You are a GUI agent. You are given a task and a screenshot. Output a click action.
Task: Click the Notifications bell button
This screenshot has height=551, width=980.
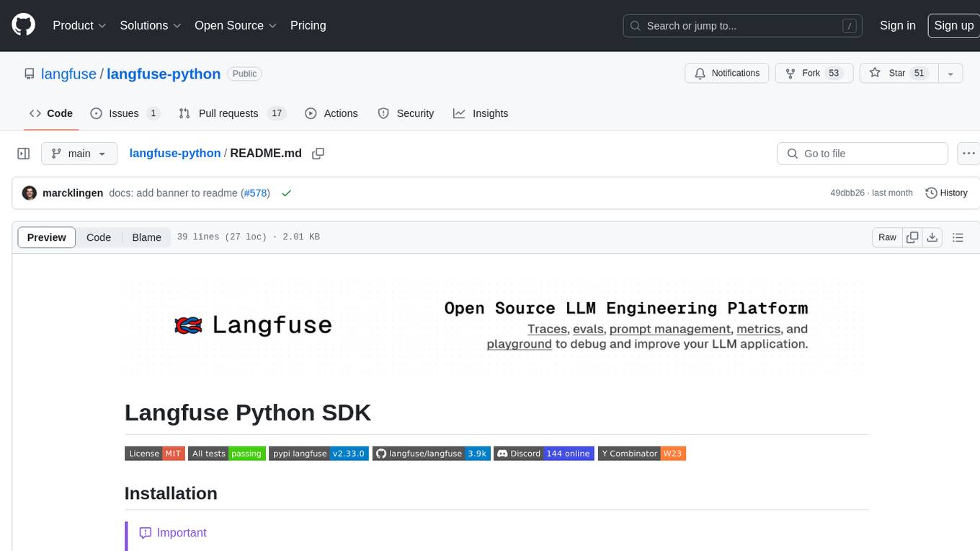coord(727,74)
